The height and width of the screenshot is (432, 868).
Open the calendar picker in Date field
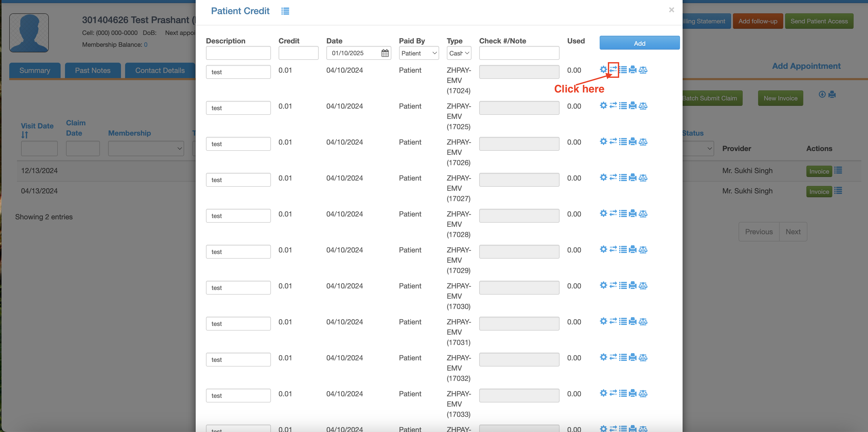pyautogui.click(x=385, y=53)
